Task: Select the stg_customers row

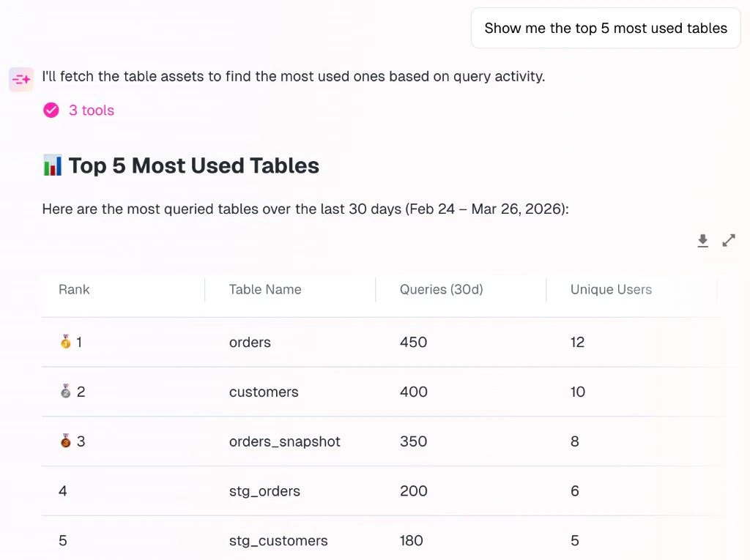Action: (278, 541)
